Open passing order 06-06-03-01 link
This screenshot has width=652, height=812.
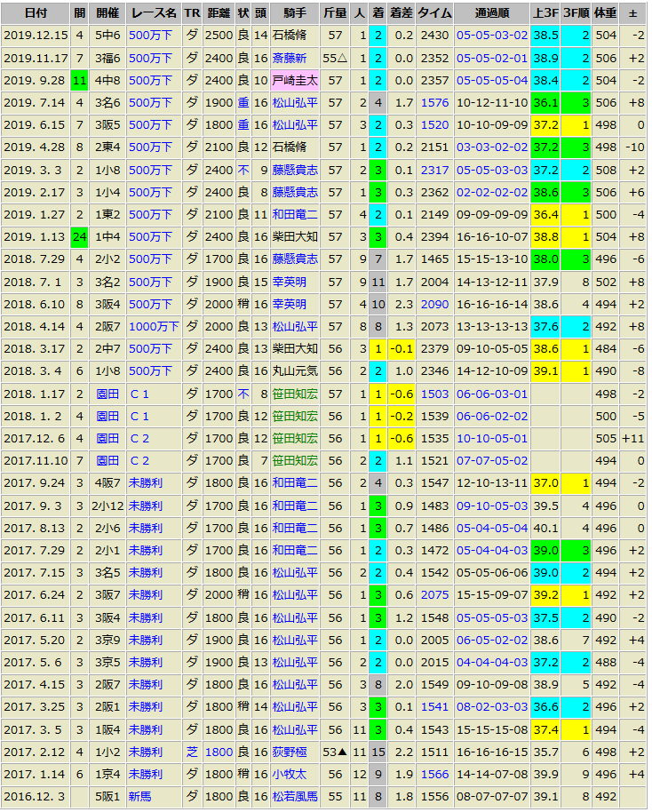tap(491, 394)
